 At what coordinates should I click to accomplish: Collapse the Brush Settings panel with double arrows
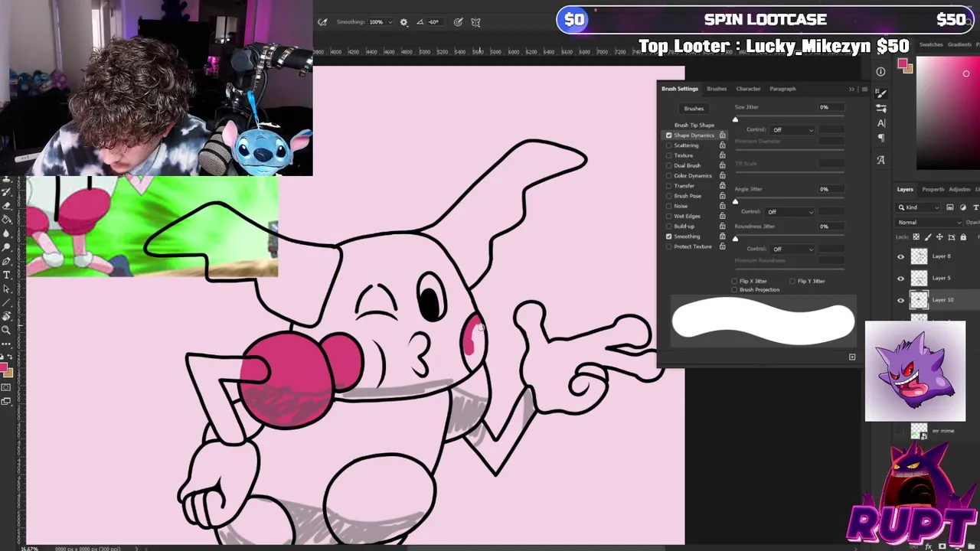pyautogui.click(x=851, y=90)
